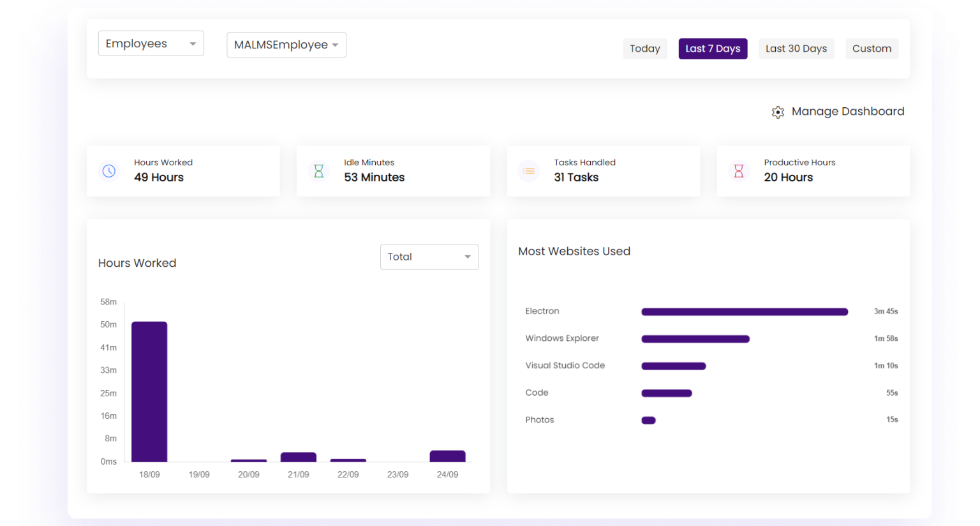Select the Last 7 Days tab

[x=713, y=49]
